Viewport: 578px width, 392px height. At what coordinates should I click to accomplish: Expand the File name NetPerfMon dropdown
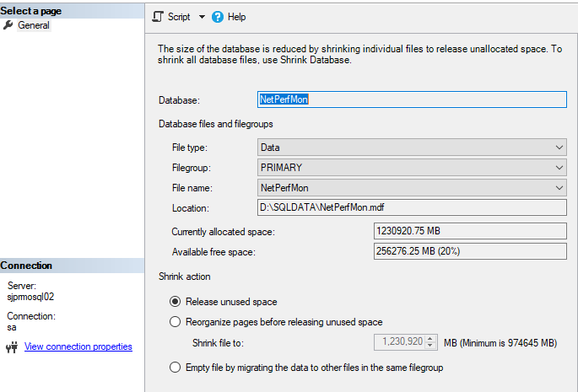tap(559, 188)
